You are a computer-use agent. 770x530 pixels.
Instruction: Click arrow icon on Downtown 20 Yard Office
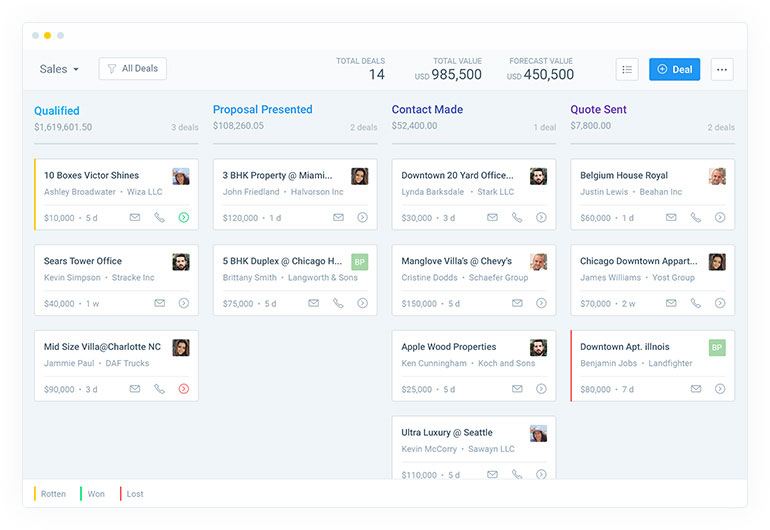[x=541, y=217]
